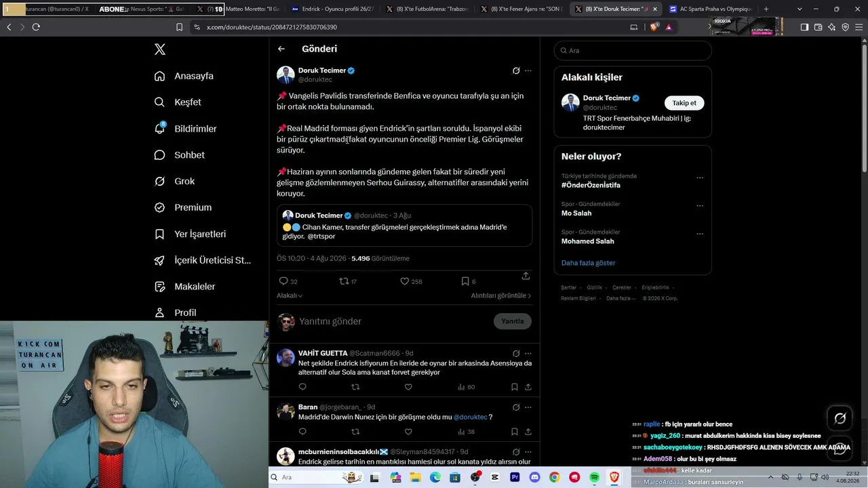Open Yer İşaretleri bookmarks

pos(190,234)
